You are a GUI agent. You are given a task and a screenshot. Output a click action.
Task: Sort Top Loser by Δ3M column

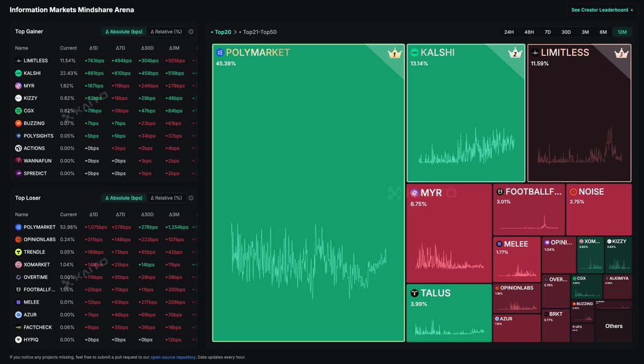click(174, 214)
